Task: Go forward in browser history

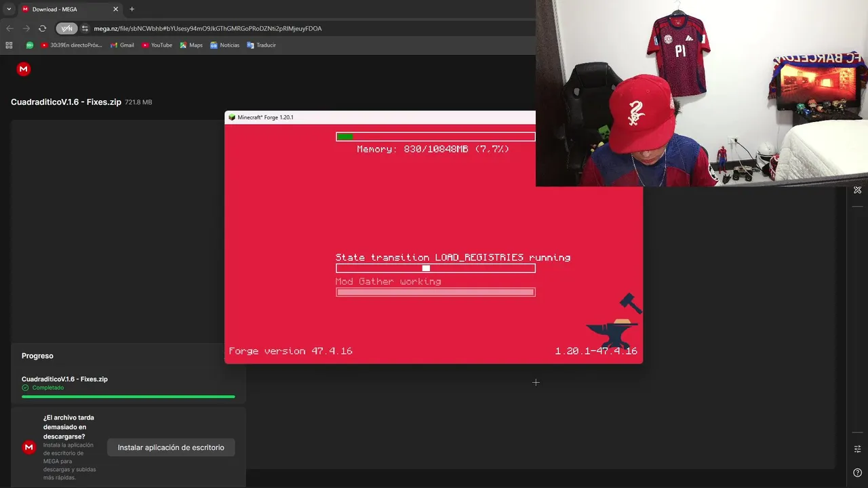Action: (x=26, y=28)
